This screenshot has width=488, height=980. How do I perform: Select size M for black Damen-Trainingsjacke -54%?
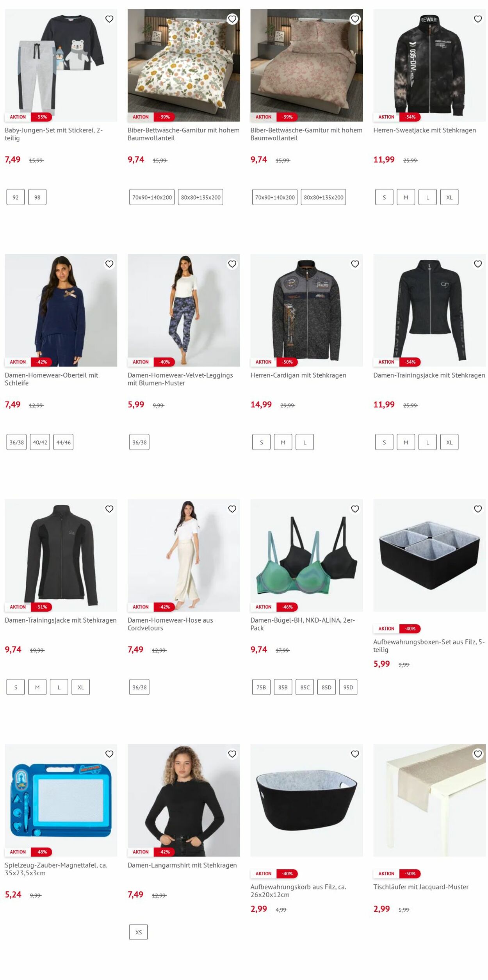tap(406, 442)
